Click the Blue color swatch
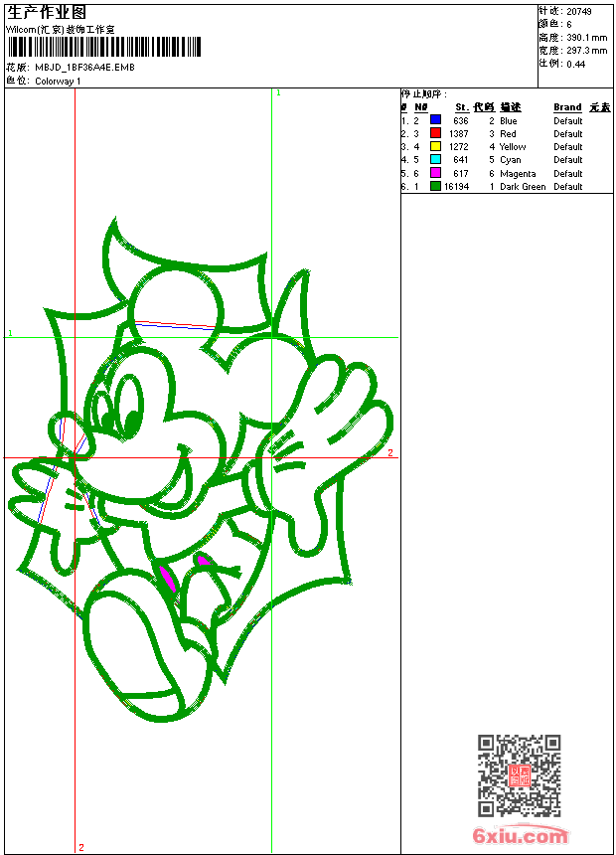This screenshot has width=616, height=855. [435, 119]
